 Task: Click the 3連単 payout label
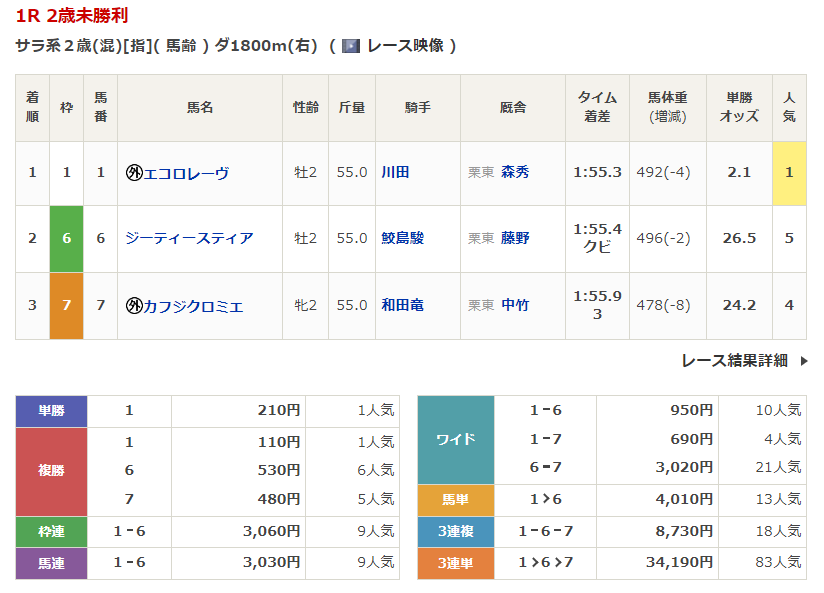pyautogui.click(x=455, y=564)
